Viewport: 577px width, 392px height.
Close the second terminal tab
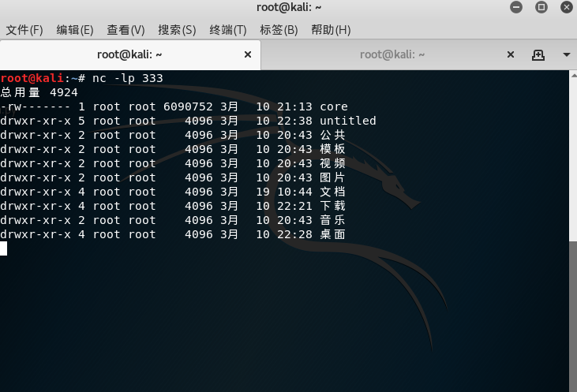(x=511, y=54)
